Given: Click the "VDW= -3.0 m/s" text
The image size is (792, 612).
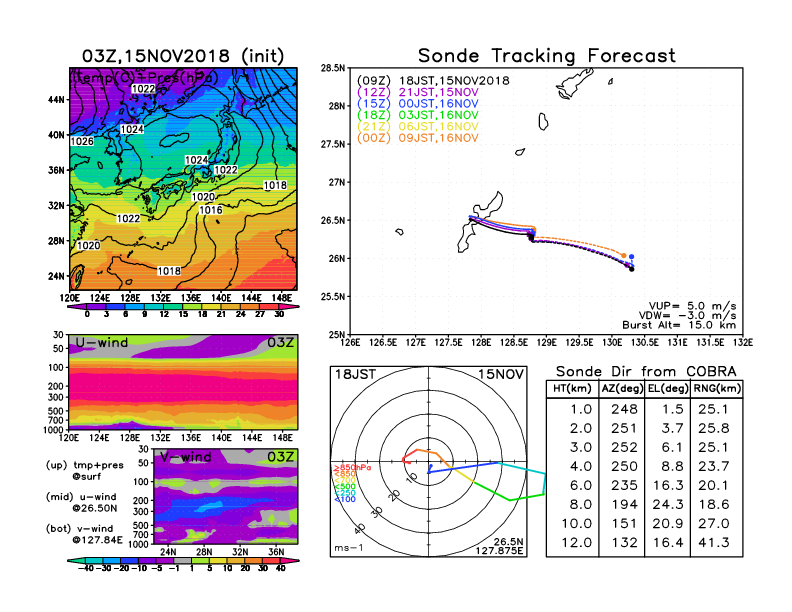Looking at the screenshot, I should [x=687, y=316].
